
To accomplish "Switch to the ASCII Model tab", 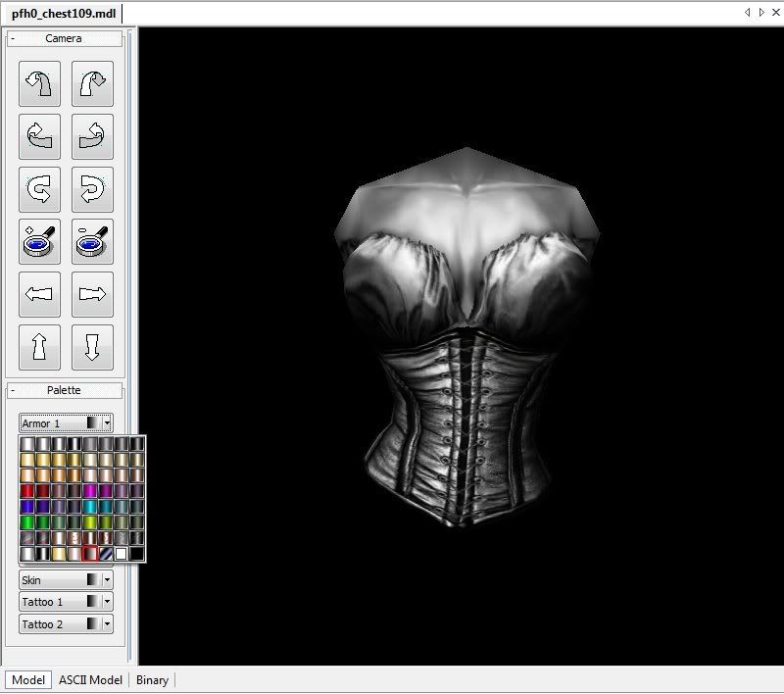I will click(x=90, y=680).
